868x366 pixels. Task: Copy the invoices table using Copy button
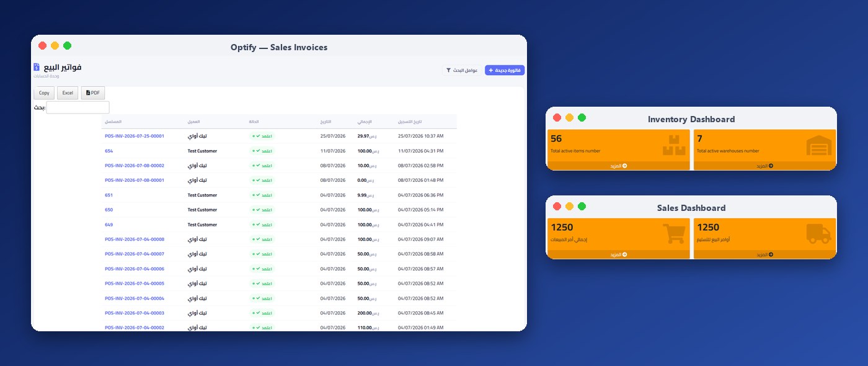[x=44, y=93]
